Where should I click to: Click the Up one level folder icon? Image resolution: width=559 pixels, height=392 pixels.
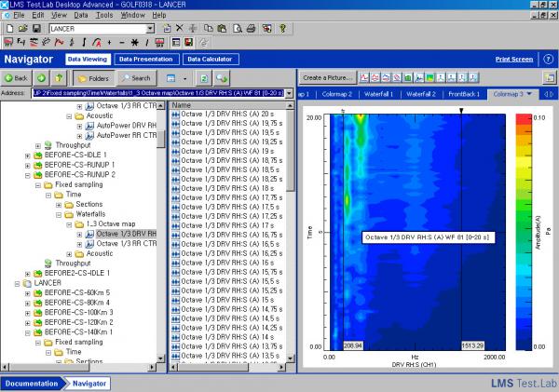(59, 78)
